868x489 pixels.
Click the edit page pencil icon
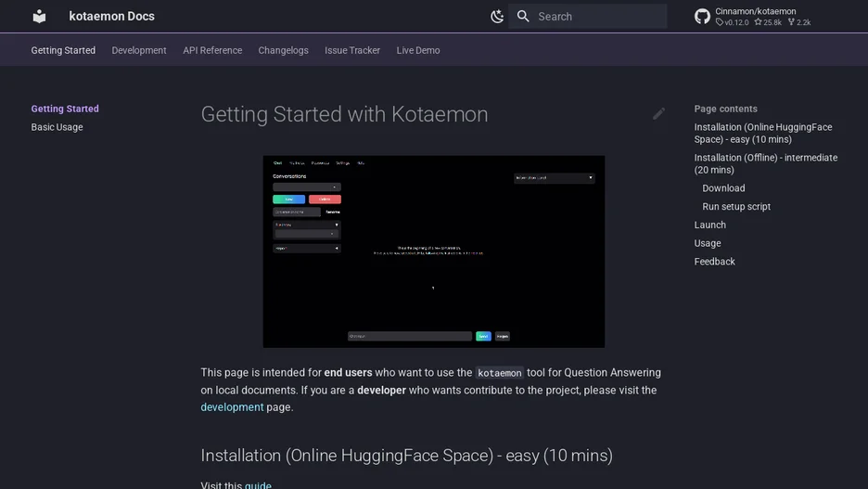pyautogui.click(x=658, y=113)
